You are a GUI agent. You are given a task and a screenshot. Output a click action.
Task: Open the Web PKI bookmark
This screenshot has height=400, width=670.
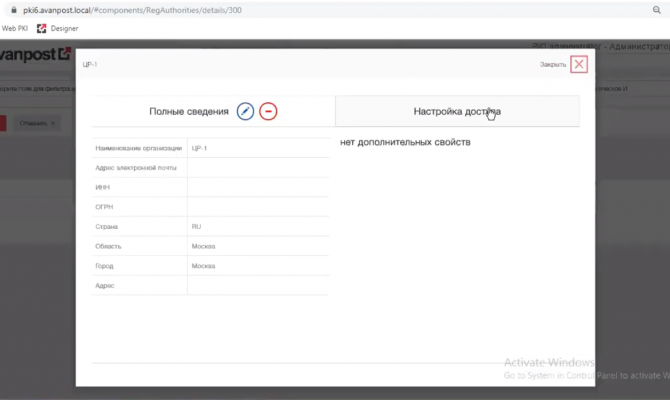point(15,28)
